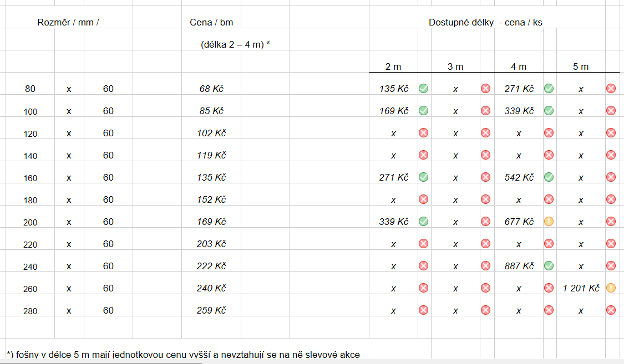Click green check icon beside 169 Kč in 2 m column
Viewport: 624px width, 364px height.
pyautogui.click(x=423, y=111)
